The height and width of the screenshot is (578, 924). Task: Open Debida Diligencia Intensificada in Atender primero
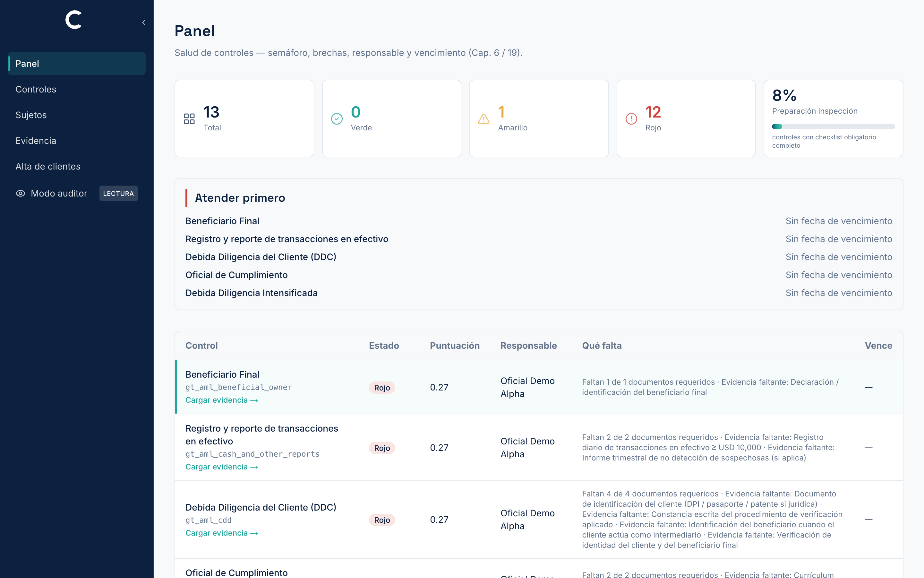[251, 293]
